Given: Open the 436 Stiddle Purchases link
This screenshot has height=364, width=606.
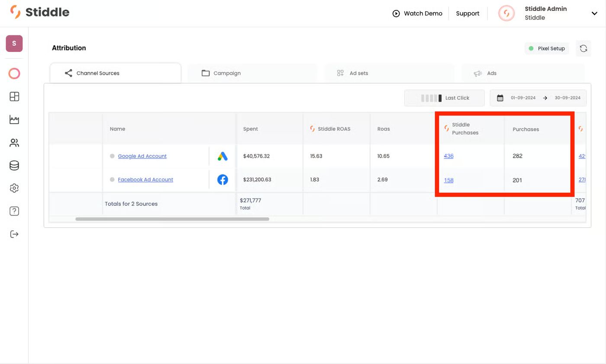Looking at the screenshot, I should pyautogui.click(x=449, y=156).
